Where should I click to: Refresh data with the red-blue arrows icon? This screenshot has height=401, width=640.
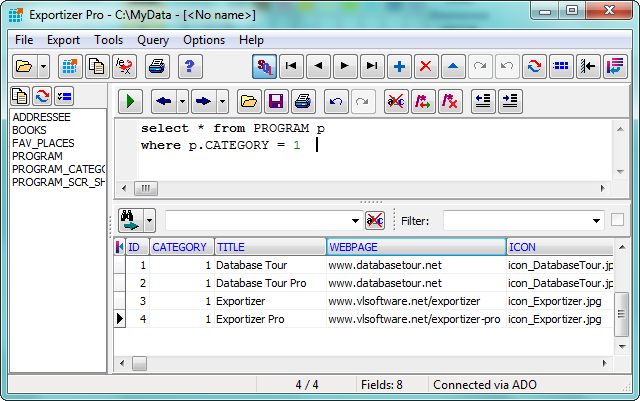pos(534,66)
